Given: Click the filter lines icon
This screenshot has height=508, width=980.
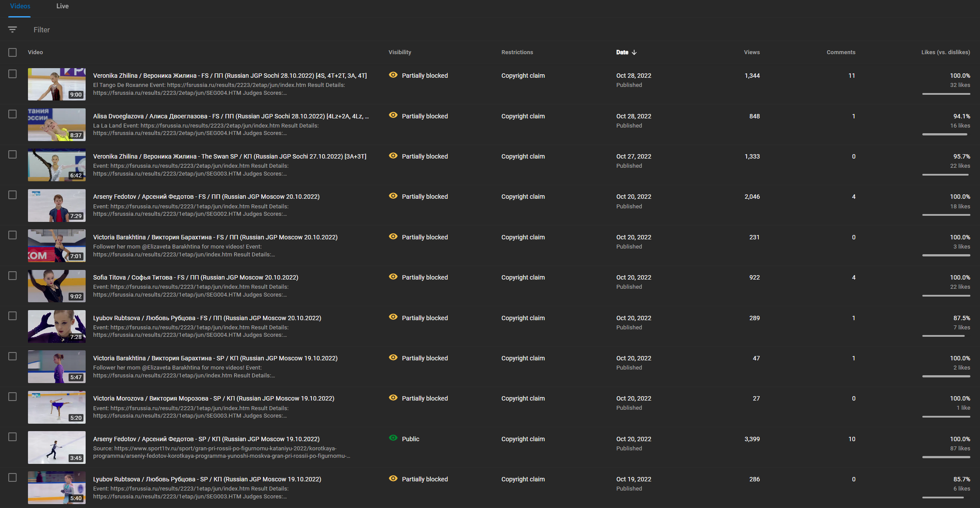Looking at the screenshot, I should coord(12,30).
